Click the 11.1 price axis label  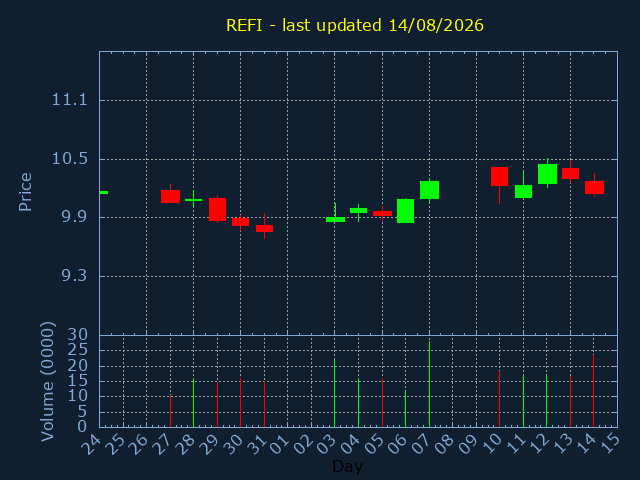coord(64,100)
